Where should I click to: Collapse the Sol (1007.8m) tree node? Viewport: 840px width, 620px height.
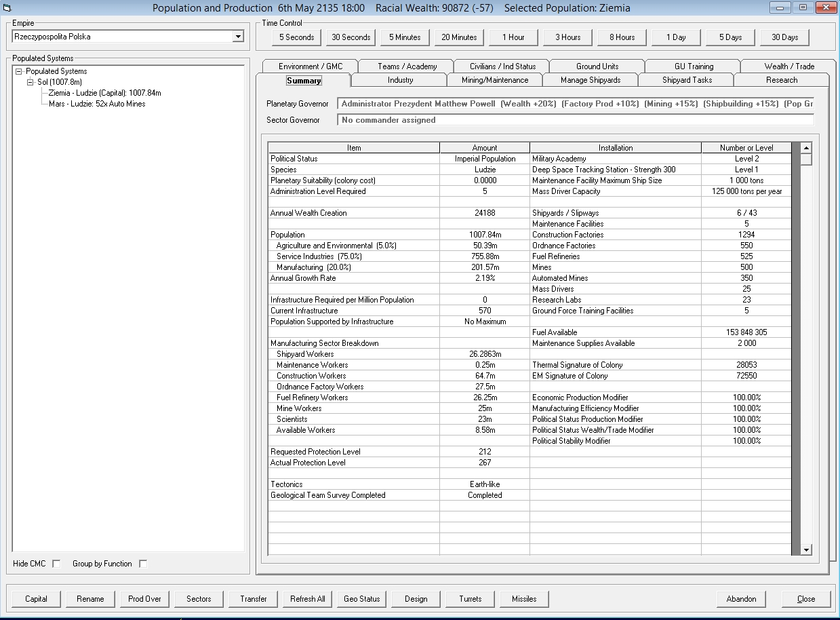click(x=31, y=82)
